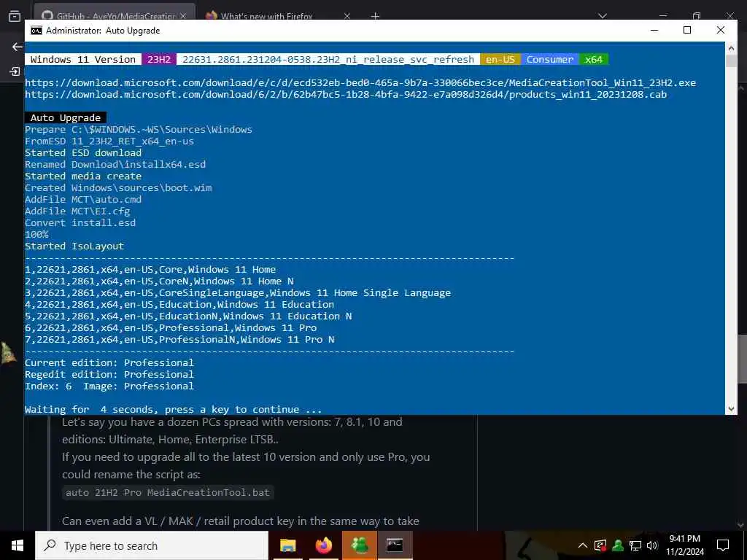This screenshot has height=560, width=747.
Task: Click the products_win11_20231208.cab URL line
Action: tap(345, 94)
